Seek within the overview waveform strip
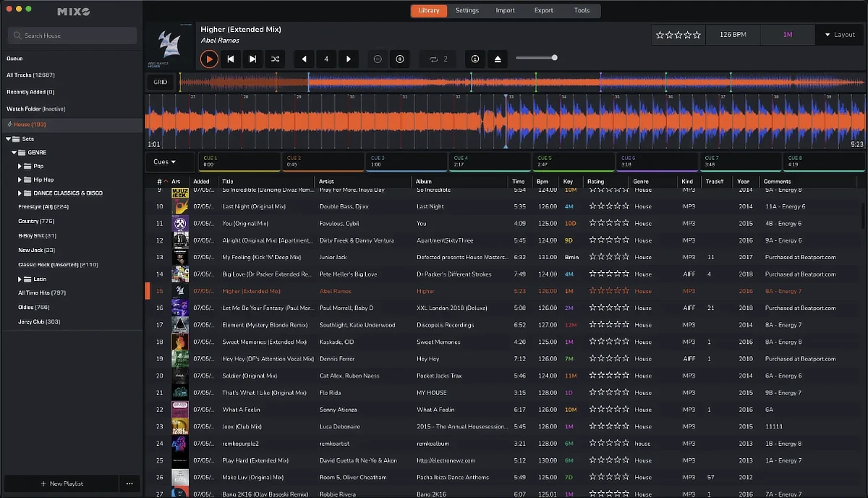This screenshot has height=498, width=868. 522,82
